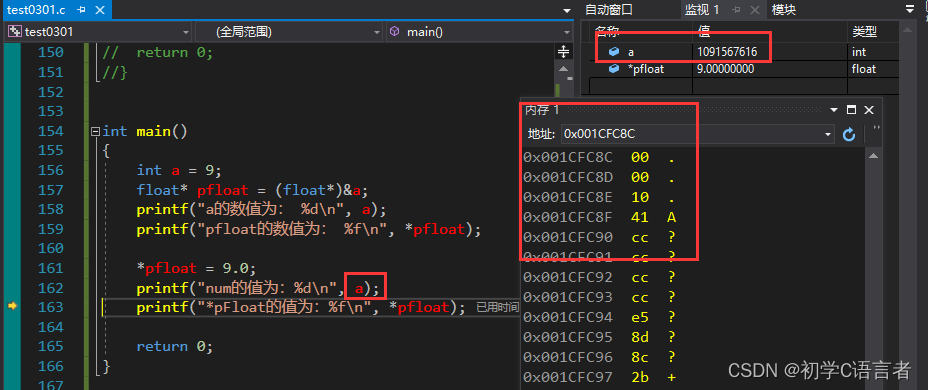Select byte 41 at 0x001CFC8F

pos(640,217)
